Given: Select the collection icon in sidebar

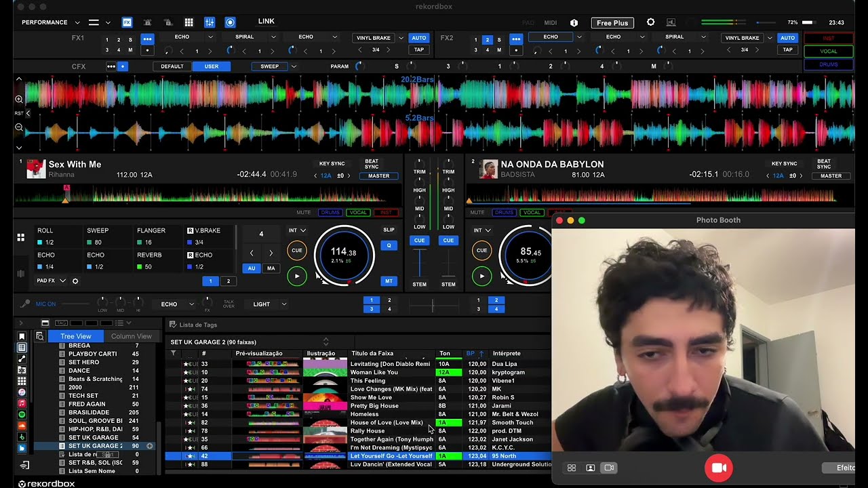Looking at the screenshot, I should [x=22, y=348].
